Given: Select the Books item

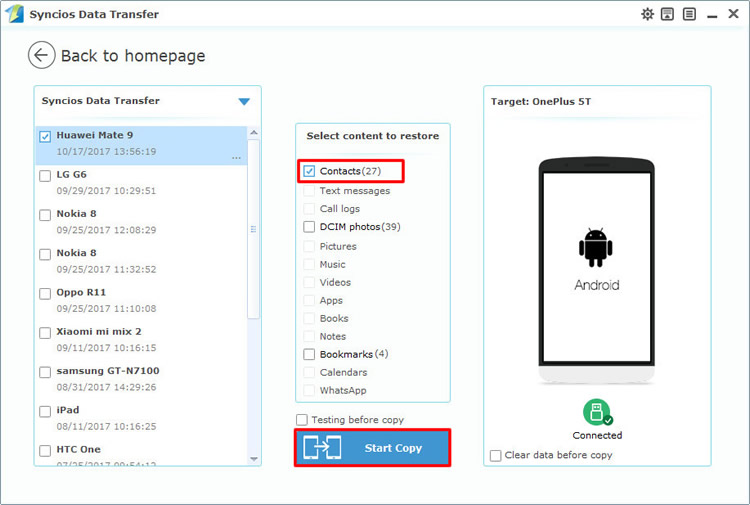Looking at the screenshot, I should click(334, 318).
